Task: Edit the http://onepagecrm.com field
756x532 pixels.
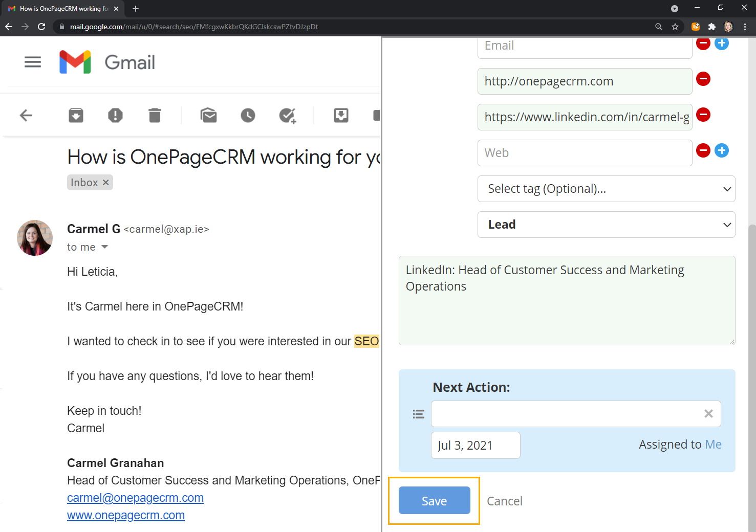Action: click(585, 81)
